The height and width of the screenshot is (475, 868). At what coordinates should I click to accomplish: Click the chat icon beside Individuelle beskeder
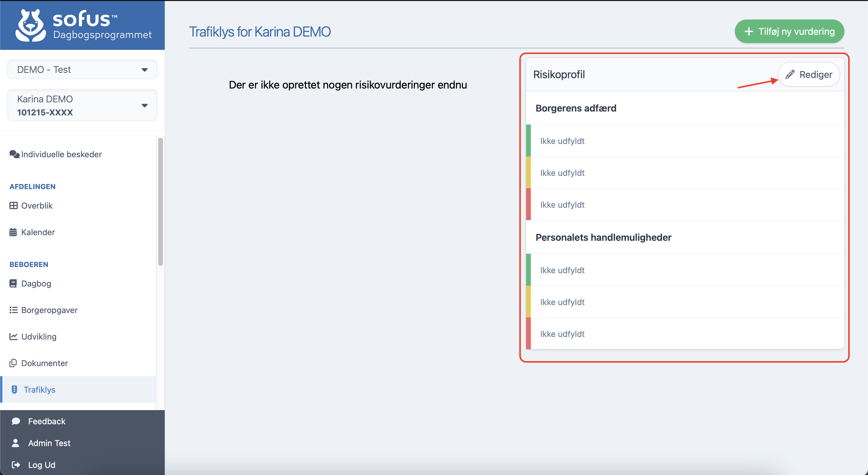point(14,154)
